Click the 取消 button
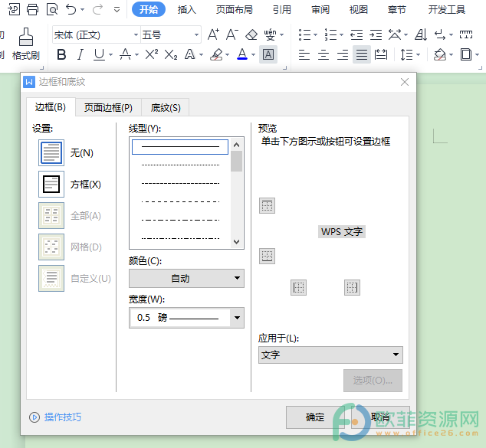This screenshot has height=448, width=486. [380, 417]
